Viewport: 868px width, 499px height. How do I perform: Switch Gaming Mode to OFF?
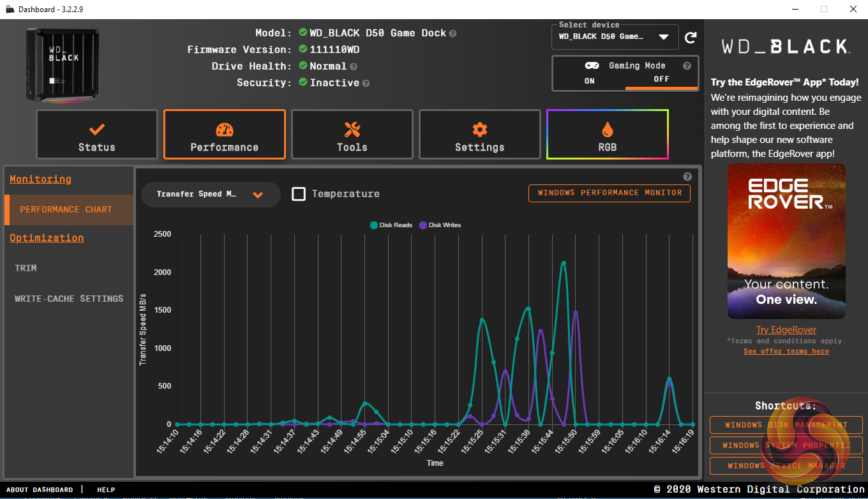[661, 79]
